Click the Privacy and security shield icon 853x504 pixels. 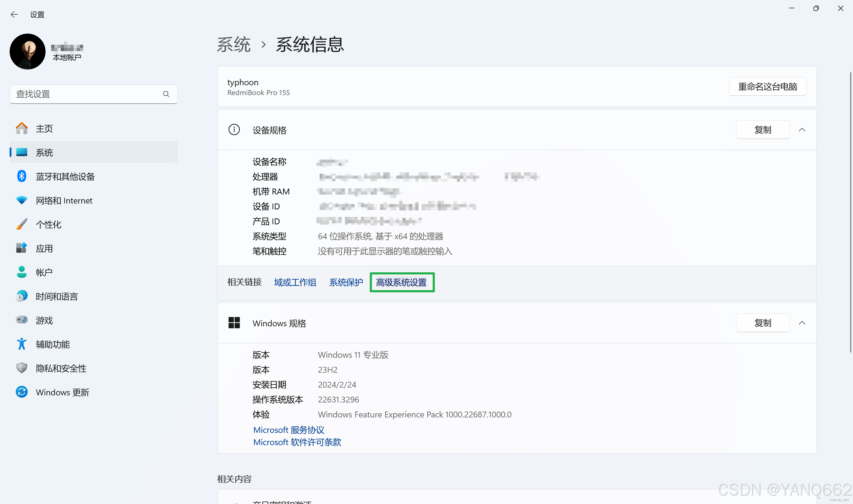pyautogui.click(x=21, y=368)
